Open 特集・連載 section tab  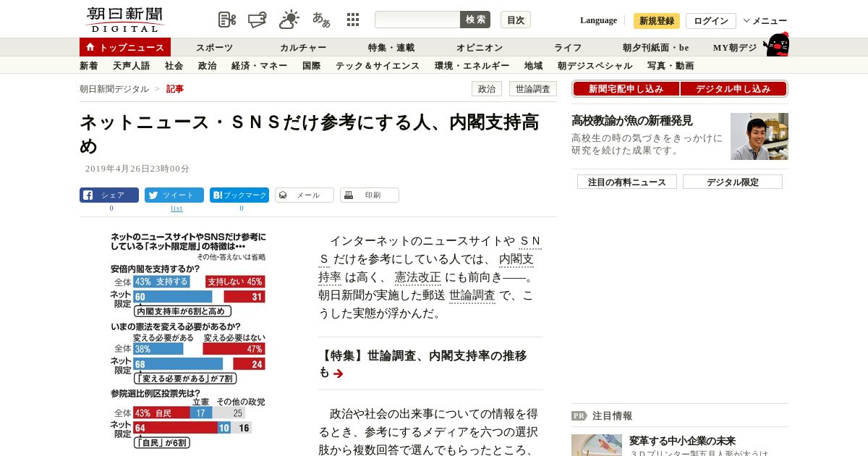coord(391,48)
